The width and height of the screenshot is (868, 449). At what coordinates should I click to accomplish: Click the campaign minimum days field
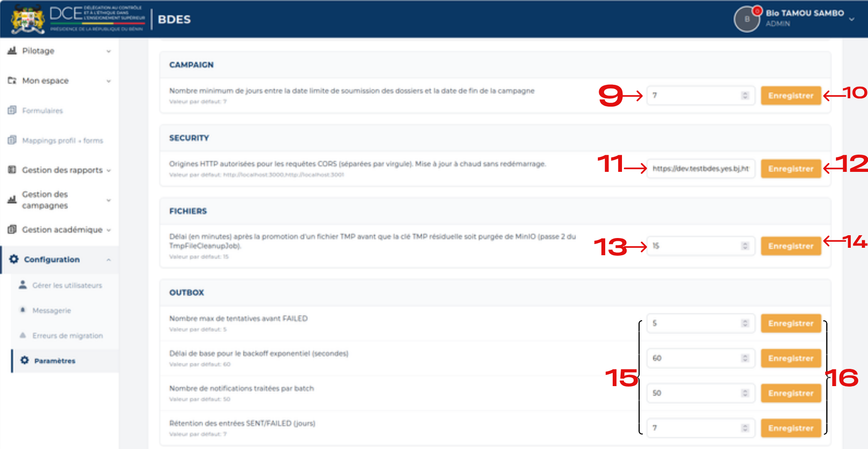point(700,95)
